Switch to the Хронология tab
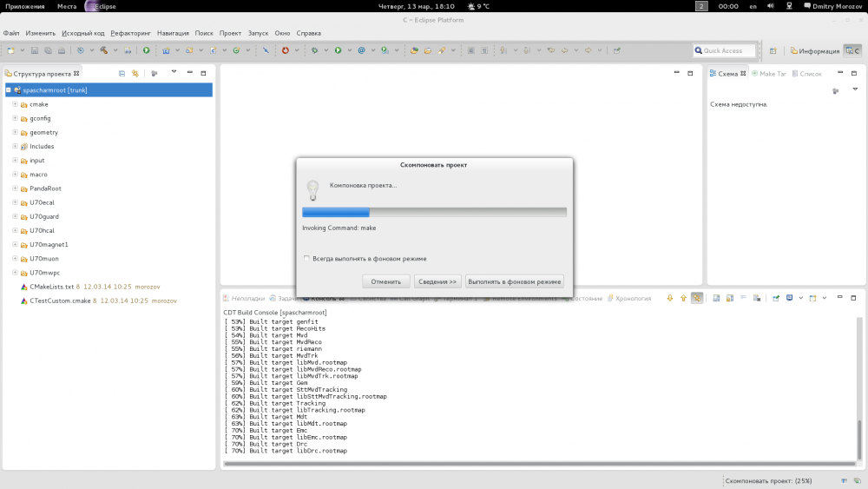868x489 pixels. coord(633,298)
